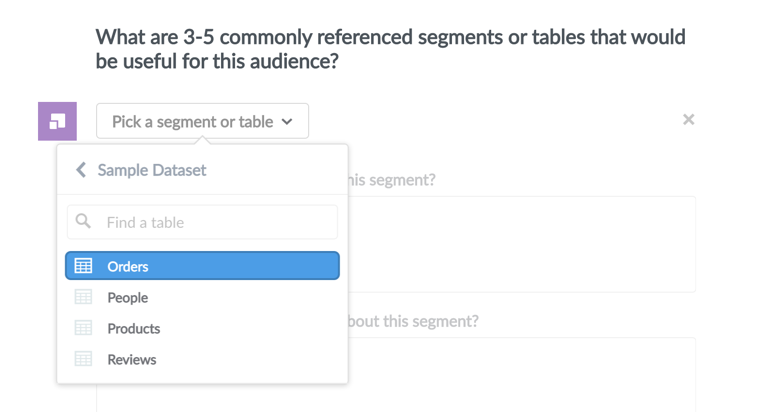The width and height of the screenshot is (780, 412).
Task: Open the Pick a segment or table dropdown
Action: click(x=202, y=121)
